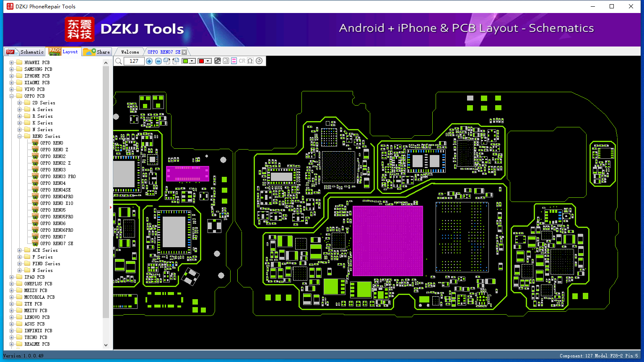Expand the IPHONE PCB folder
Screen dimensions: 644x362
point(11,76)
